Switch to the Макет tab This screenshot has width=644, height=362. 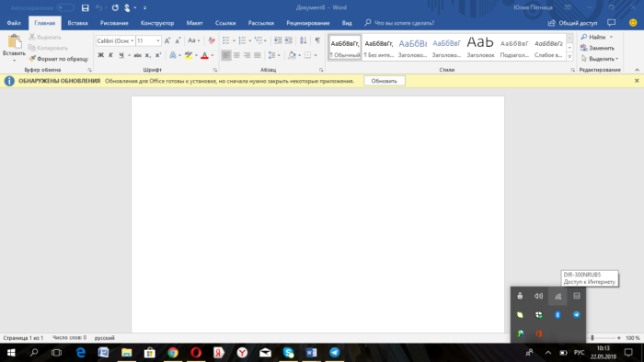[x=194, y=23]
